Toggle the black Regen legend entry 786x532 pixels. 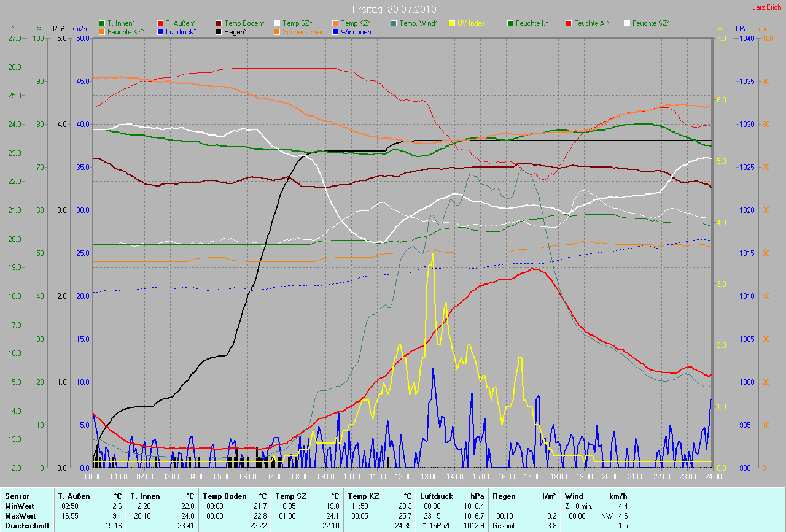pos(231,32)
